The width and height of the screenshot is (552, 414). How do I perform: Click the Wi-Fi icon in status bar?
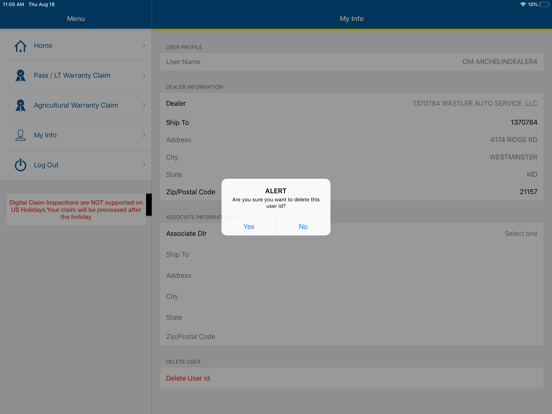[523, 4]
